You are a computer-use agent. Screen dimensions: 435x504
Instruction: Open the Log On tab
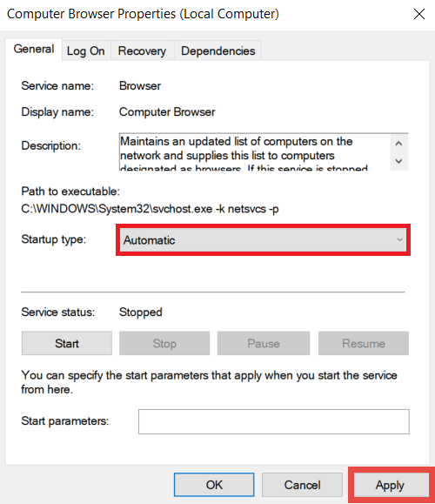tap(86, 50)
